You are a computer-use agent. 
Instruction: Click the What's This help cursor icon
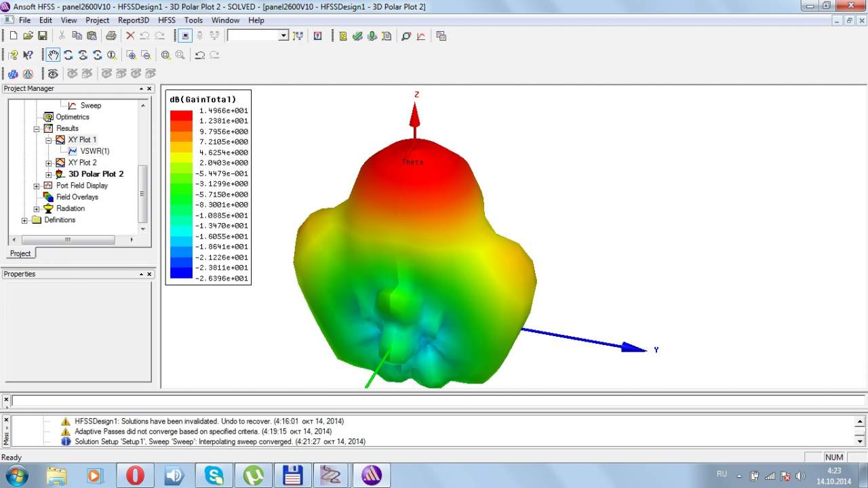28,55
